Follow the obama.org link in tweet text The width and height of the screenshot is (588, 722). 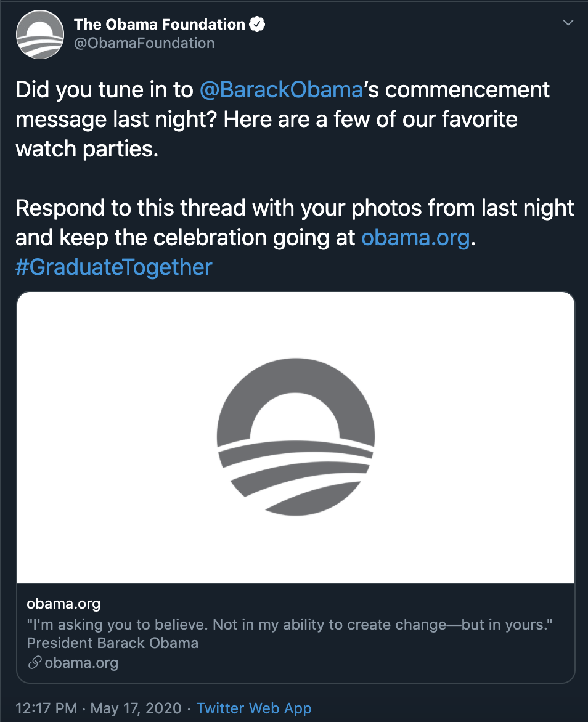415,238
